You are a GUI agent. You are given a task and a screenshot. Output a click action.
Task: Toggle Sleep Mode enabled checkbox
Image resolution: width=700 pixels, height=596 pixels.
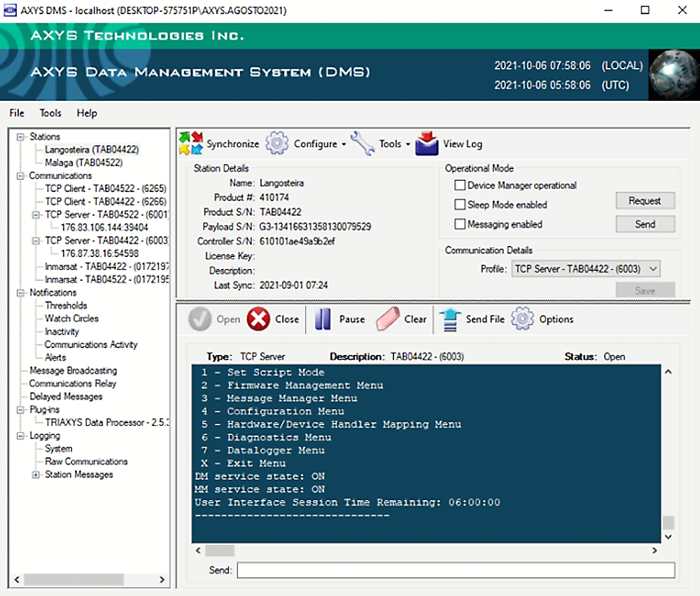pyautogui.click(x=460, y=205)
